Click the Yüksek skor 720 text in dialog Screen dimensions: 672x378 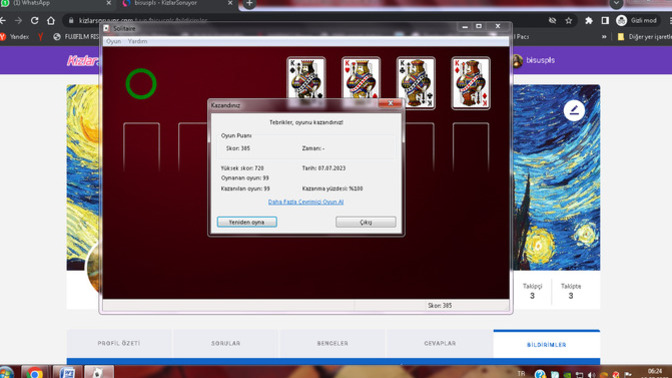click(242, 168)
